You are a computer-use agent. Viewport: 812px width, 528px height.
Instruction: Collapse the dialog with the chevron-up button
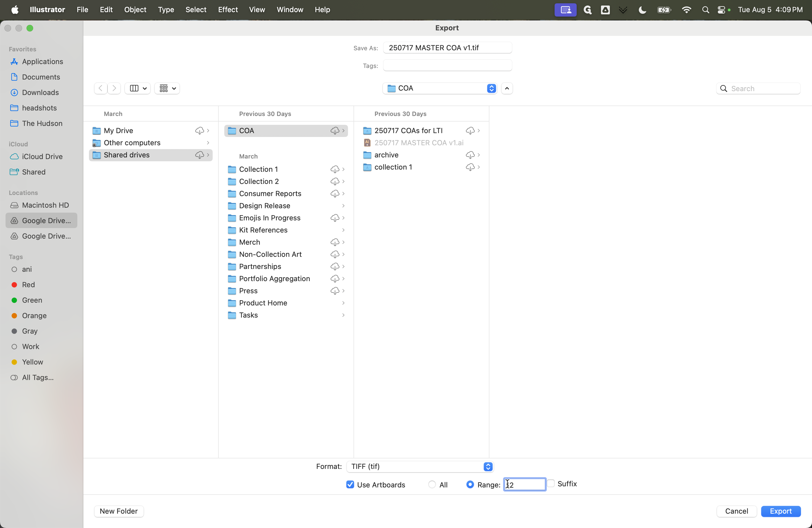pyautogui.click(x=507, y=88)
